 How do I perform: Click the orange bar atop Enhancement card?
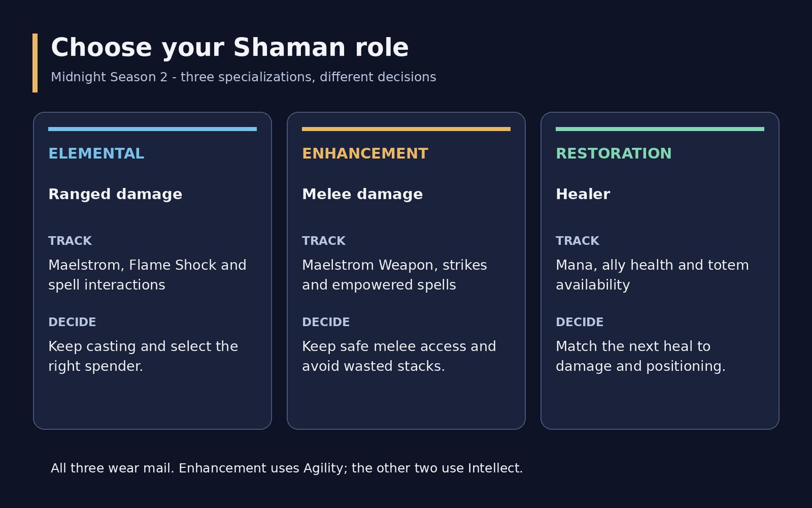[x=406, y=129]
